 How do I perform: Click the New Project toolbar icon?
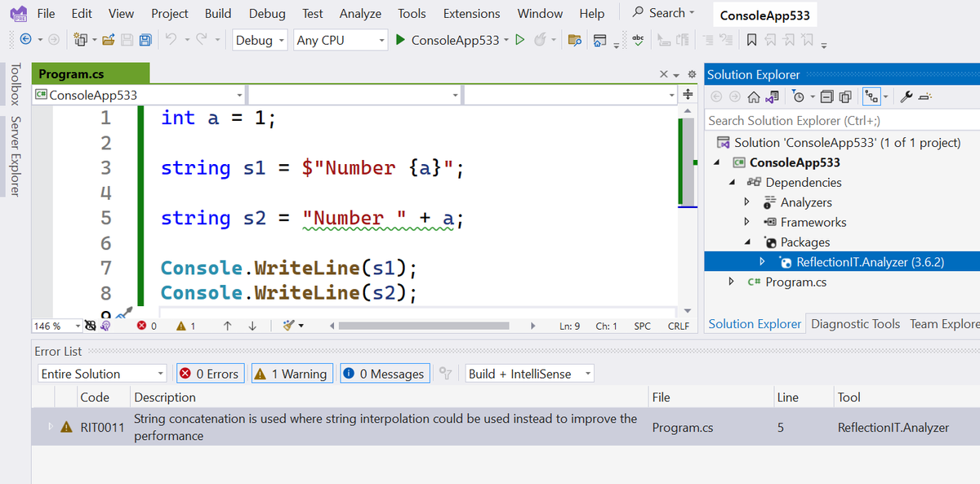pyautogui.click(x=81, y=39)
